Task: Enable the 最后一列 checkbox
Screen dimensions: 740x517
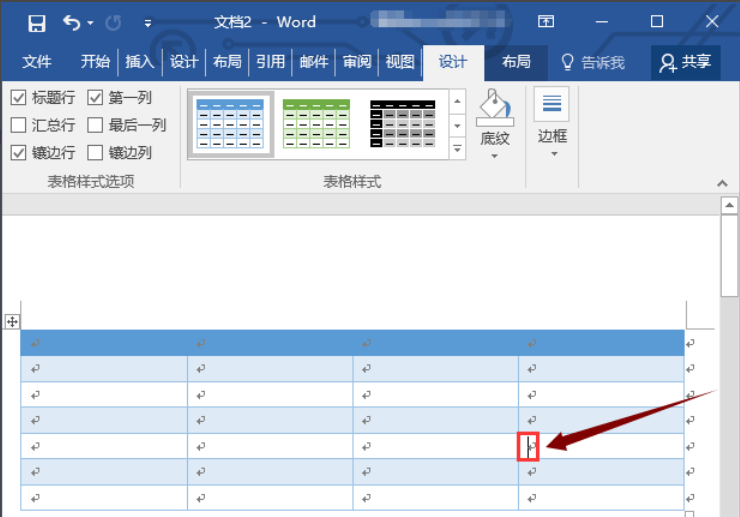Action: (95, 125)
